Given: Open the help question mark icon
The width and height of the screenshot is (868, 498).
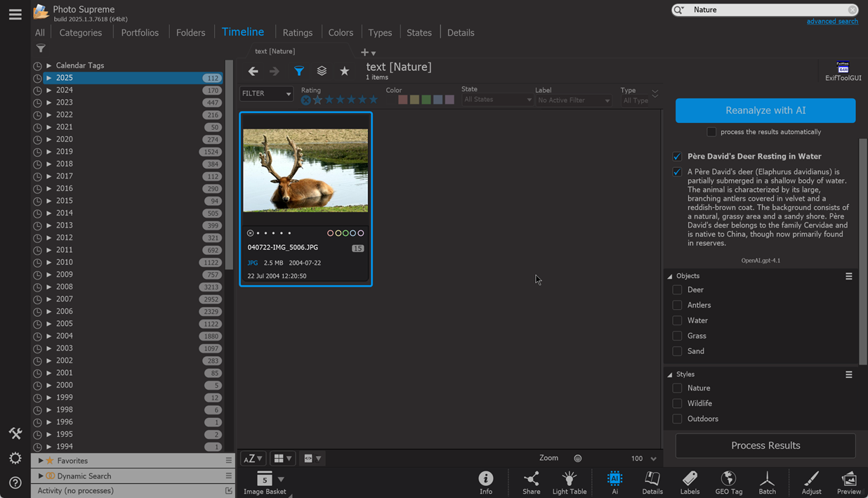Looking at the screenshot, I should [x=15, y=483].
